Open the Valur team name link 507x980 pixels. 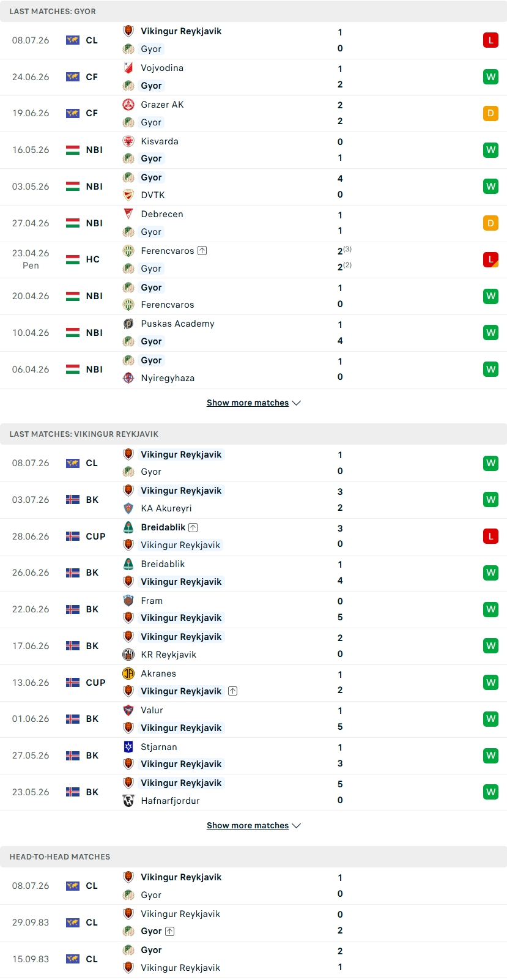coord(152,710)
